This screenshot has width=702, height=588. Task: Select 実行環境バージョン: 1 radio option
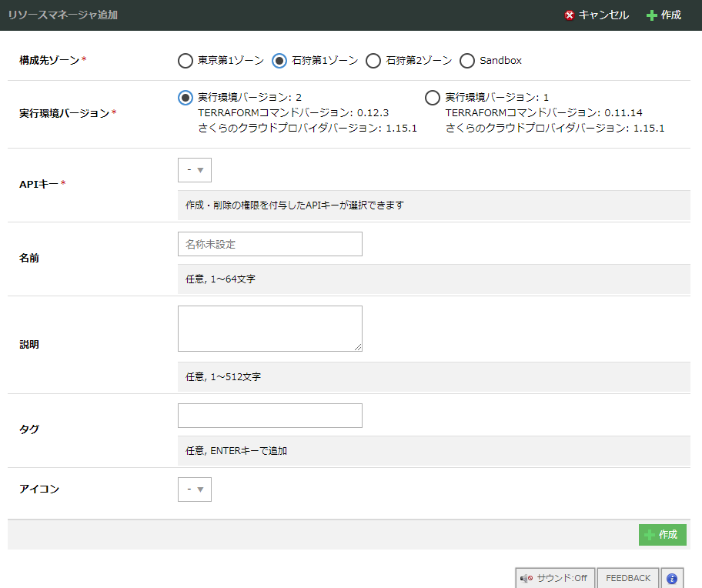(x=433, y=98)
